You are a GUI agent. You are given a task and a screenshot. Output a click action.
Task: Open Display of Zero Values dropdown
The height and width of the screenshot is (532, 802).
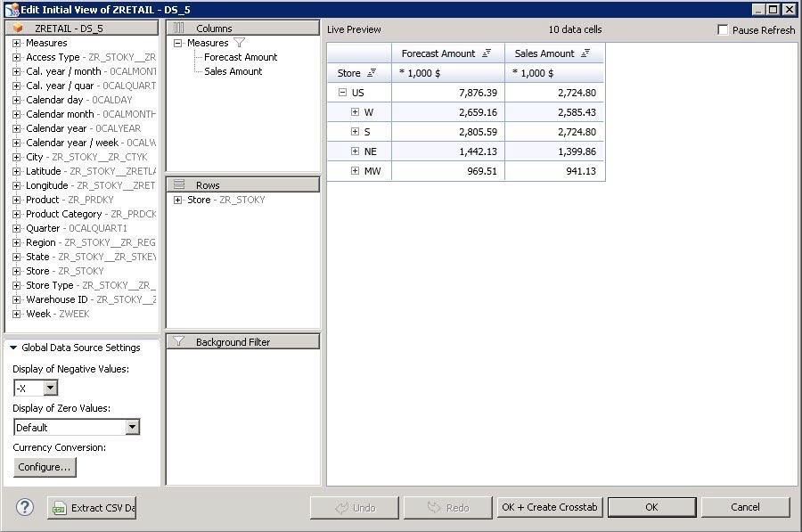132,427
